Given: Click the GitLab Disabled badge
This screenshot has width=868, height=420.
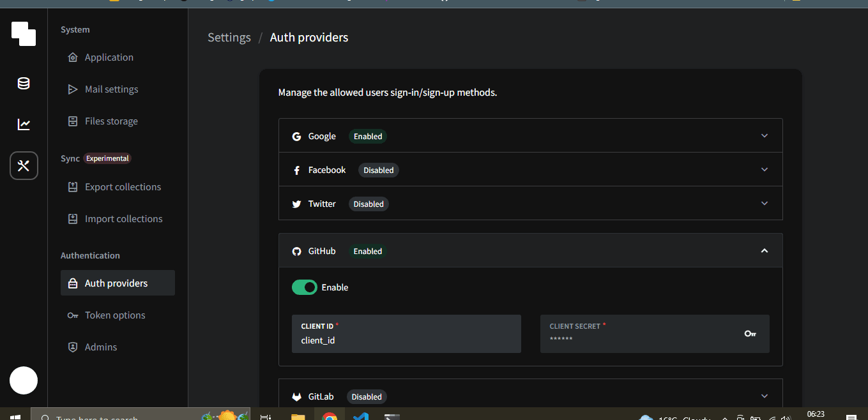Looking at the screenshot, I should pos(367,397).
